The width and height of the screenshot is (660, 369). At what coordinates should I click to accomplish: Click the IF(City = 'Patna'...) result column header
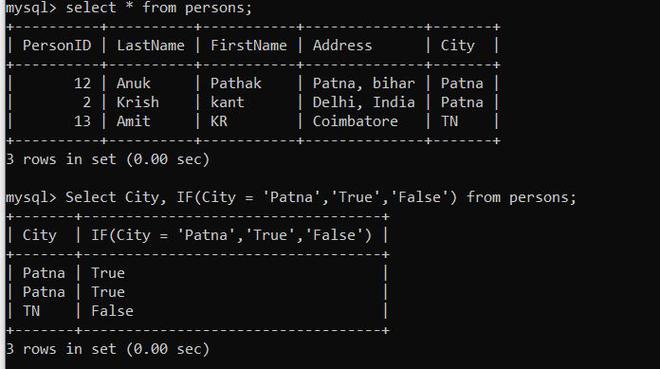pos(232,235)
